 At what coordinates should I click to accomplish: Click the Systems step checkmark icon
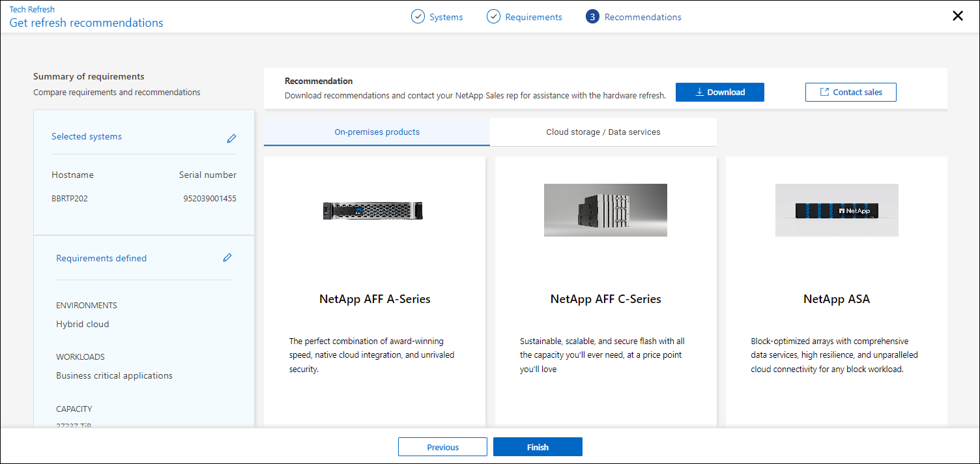(418, 16)
